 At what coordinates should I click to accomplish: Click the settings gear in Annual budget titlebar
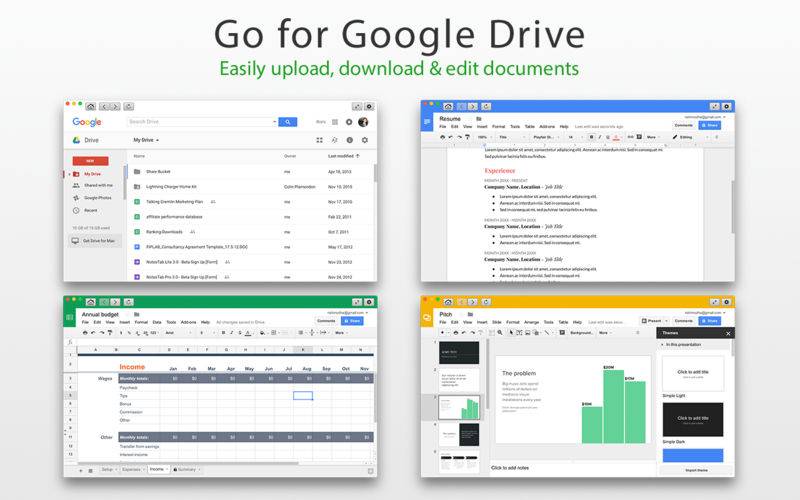[x=369, y=302]
